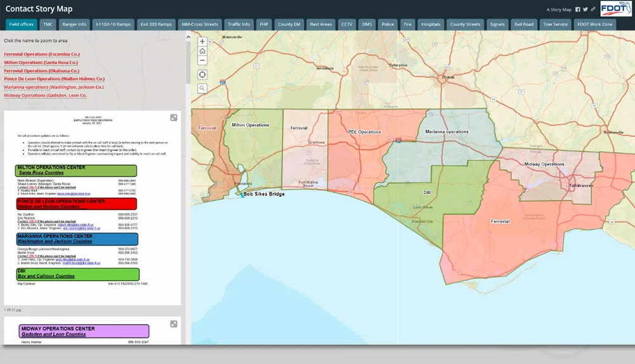635x364 pixels.
Task: Click the Contact Story Map title
Action: click(39, 9)
